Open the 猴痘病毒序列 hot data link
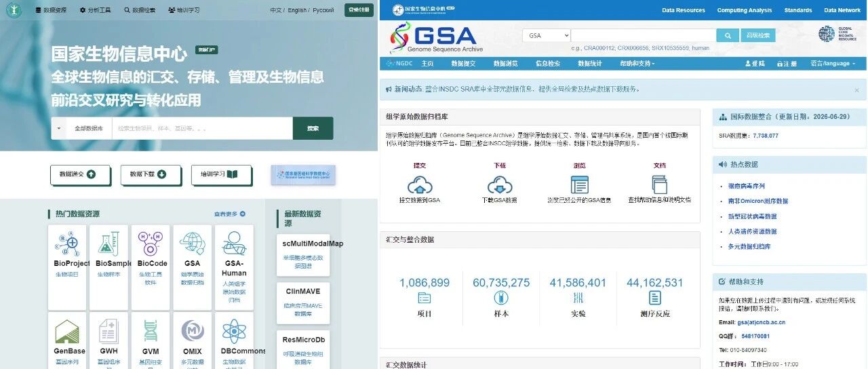The width and height of the screenshot is (868, 369). [747, 186]
